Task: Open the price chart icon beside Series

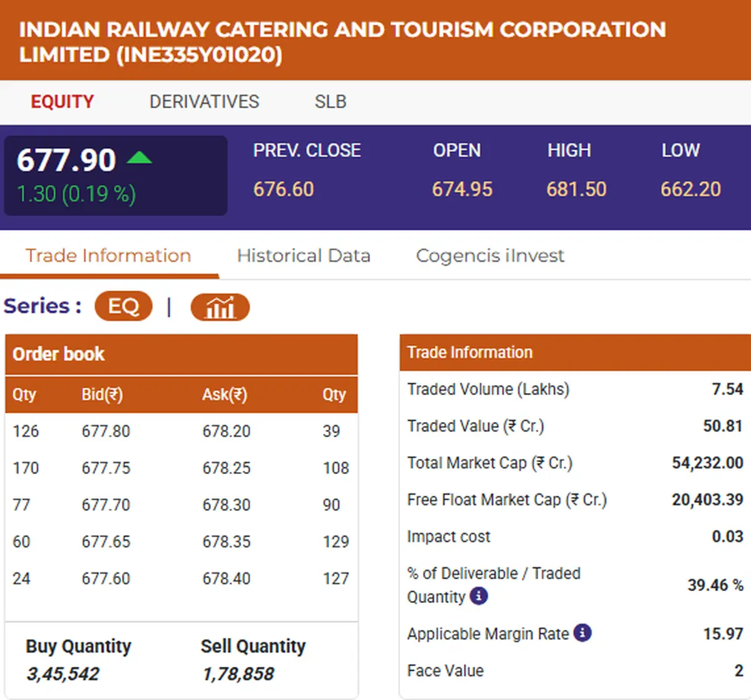Action: (220, 307)
